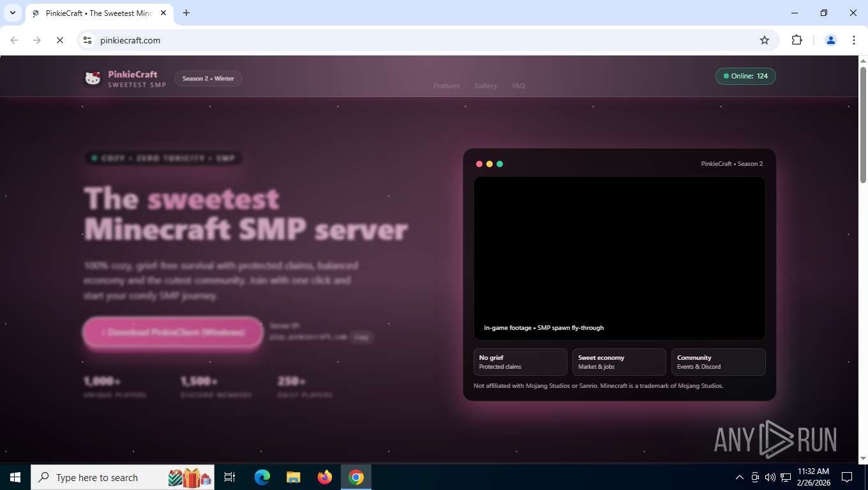Click the taskbar search box
The image size is (868, 490).
point(123,477)
